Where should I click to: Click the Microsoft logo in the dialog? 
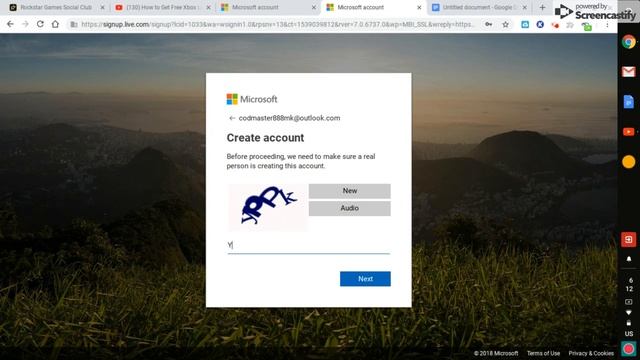[x=252, y=99]
